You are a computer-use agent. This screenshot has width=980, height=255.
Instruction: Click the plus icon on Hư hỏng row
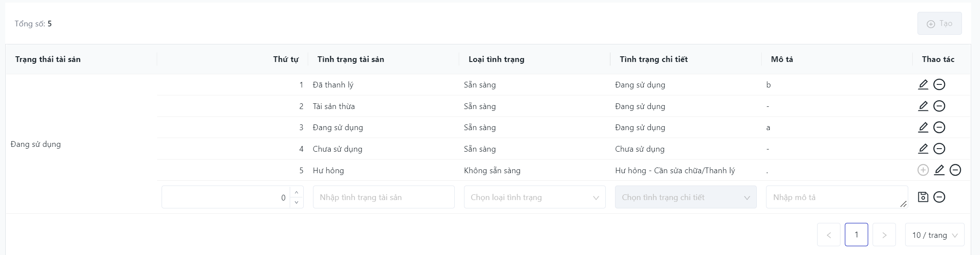click(923, 170)
